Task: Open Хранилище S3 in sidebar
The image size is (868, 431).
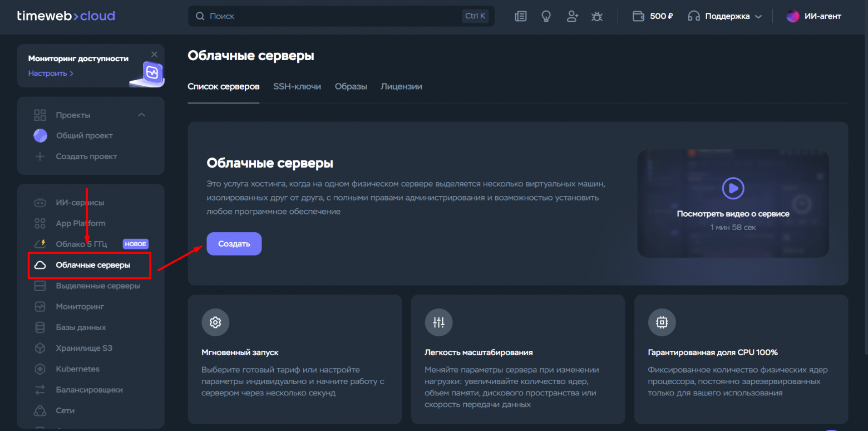Action: tap(84, 348)
